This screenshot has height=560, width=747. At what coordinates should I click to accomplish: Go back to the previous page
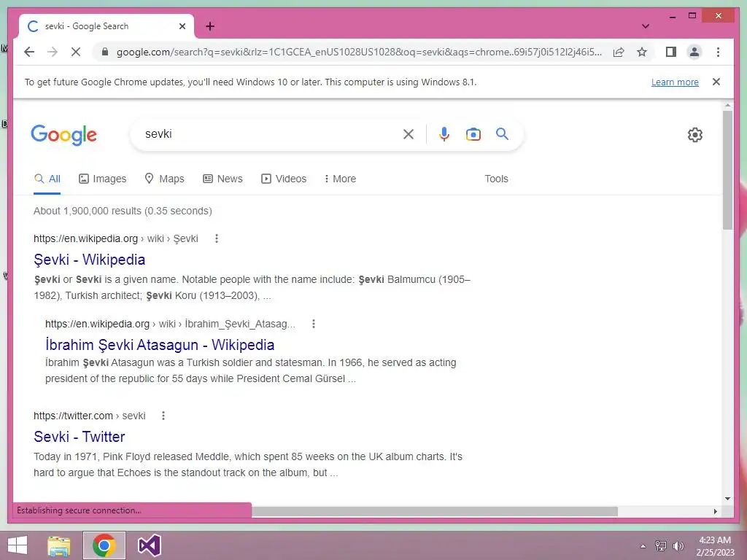click(x=29, y=52)
